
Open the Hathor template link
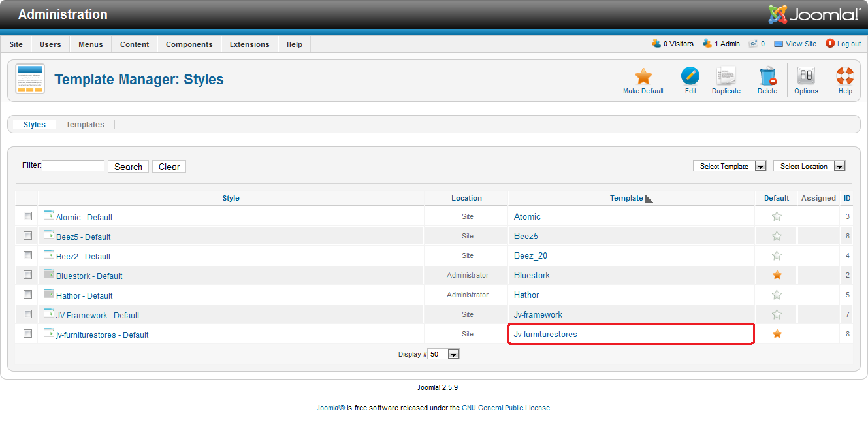click(526, 295)
